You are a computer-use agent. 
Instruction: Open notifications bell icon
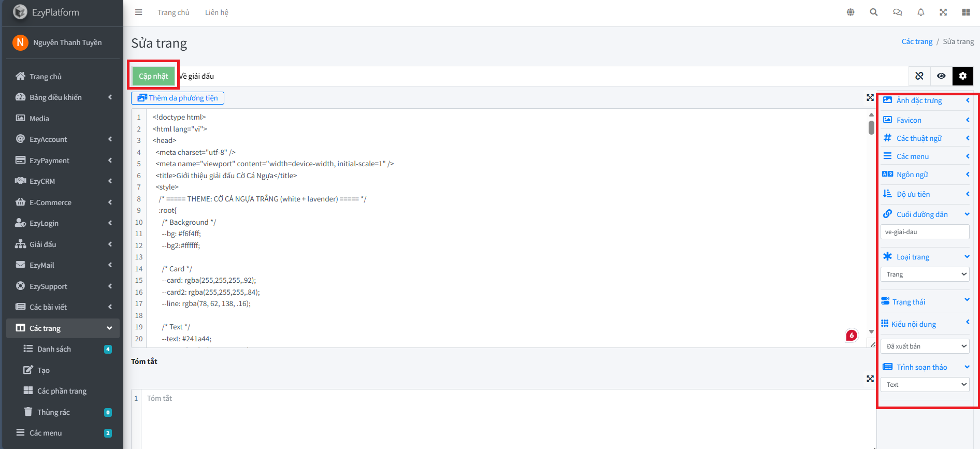point(921,12)
